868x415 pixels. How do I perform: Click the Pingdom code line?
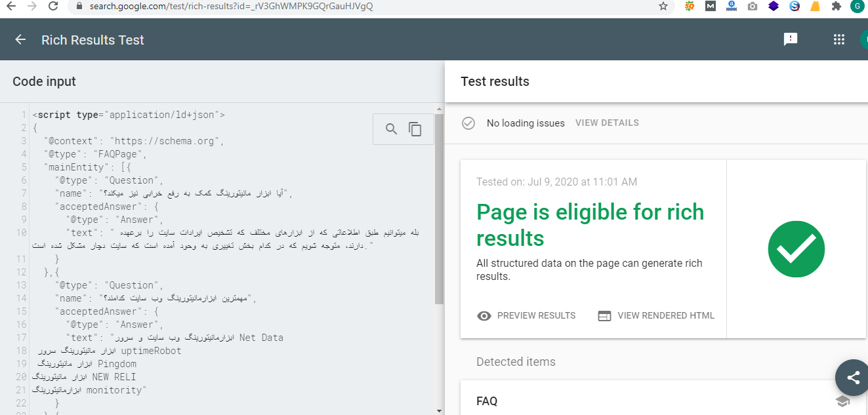pyautogui.click(x=86, y=364)
